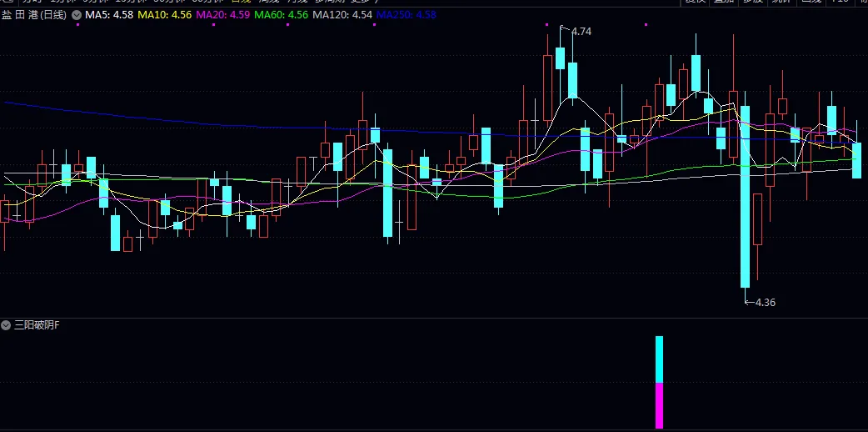The width and height of the screenshot is (868, 432).
Task: Expand the 三阳破阴F indicator dropdown arrow
Action: 6,325
